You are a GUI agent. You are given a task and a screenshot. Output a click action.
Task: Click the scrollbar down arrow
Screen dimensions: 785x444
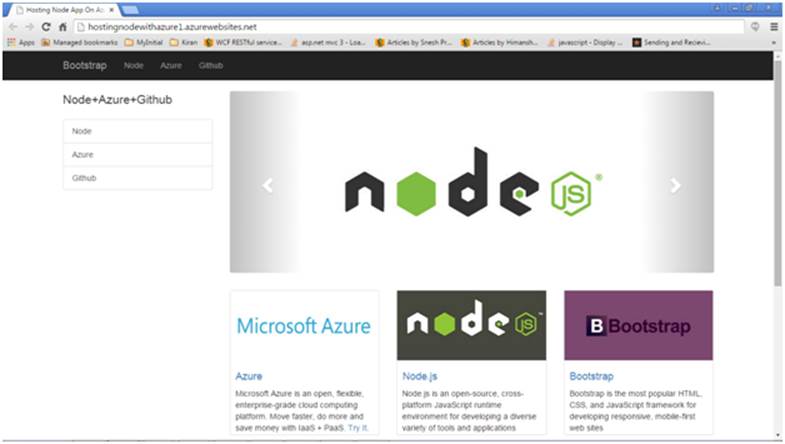tap(777, 435)
